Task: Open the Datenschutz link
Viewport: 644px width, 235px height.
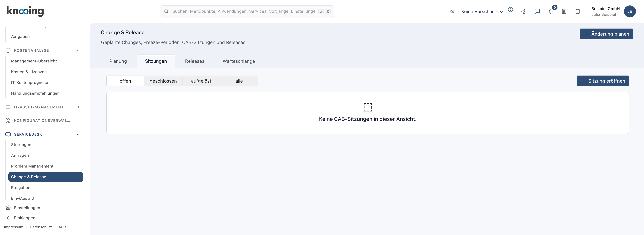Action: tap(41, 227)
